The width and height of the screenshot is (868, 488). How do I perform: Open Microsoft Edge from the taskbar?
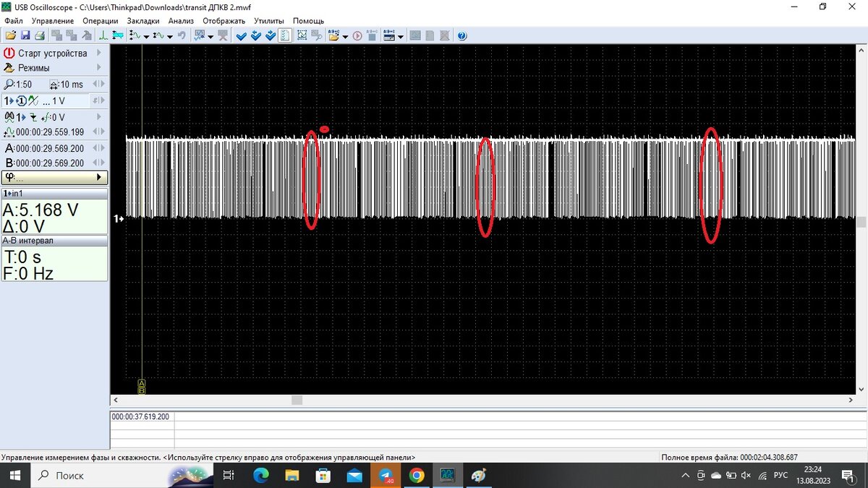click(x=261, y=475)
